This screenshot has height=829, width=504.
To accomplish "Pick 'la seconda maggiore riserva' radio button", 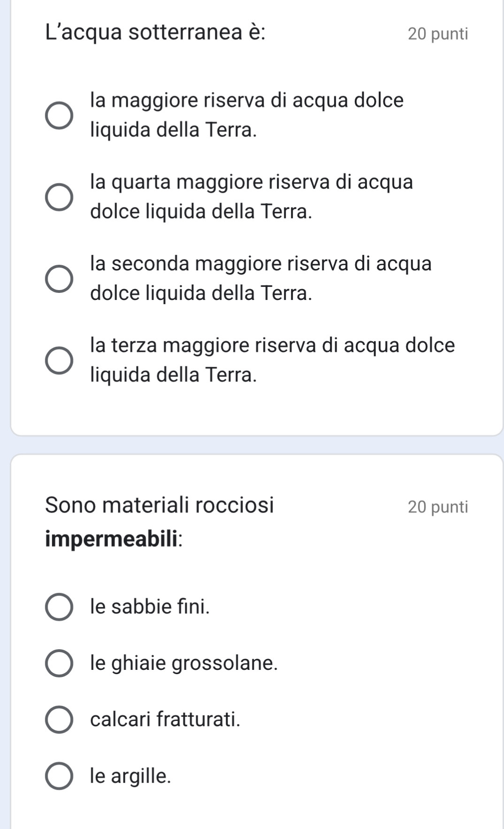I will (59, 278).
